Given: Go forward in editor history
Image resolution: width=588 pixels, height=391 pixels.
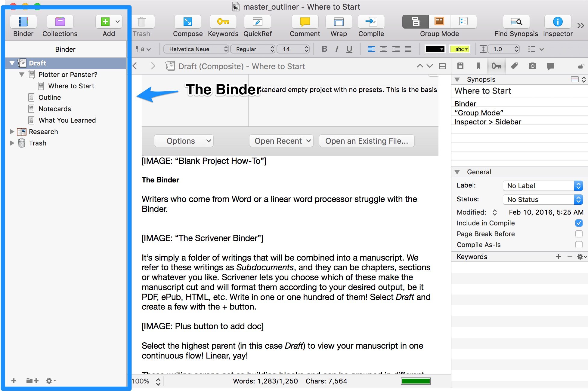Looking at the screenshot, I should pos(153,66).
